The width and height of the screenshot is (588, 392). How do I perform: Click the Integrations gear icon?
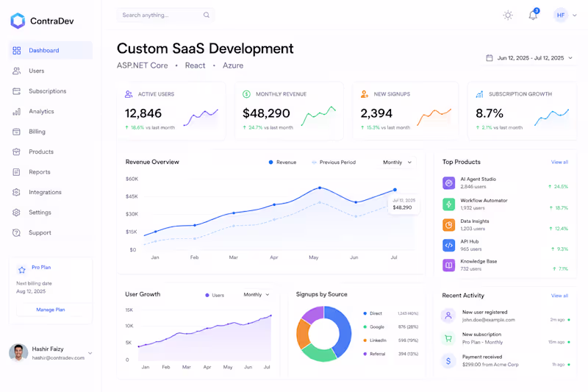16,192
